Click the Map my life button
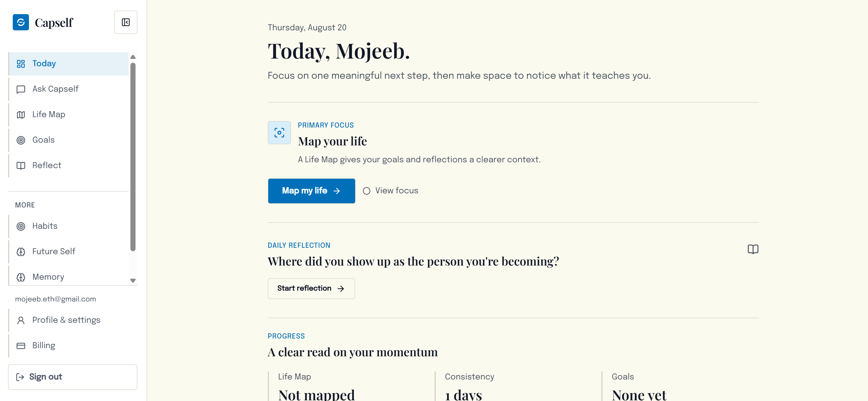 (311, 191)
